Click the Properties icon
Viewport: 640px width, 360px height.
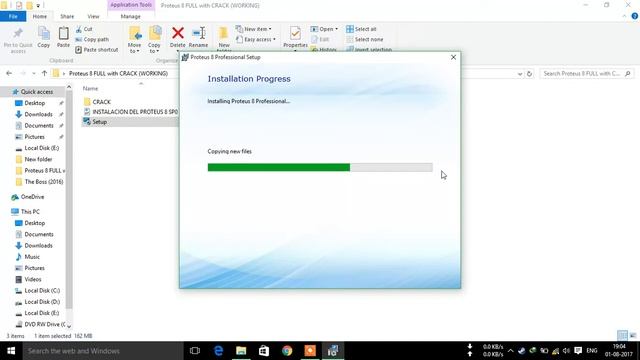295,33
